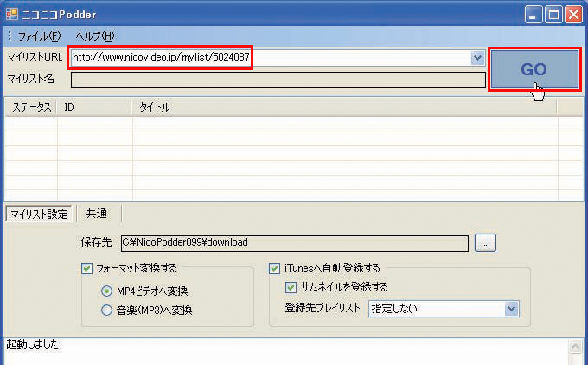The image size is (588, 365).
Task: Maximize the ニコニコPodder window
Action: click(x=553, y=15)
